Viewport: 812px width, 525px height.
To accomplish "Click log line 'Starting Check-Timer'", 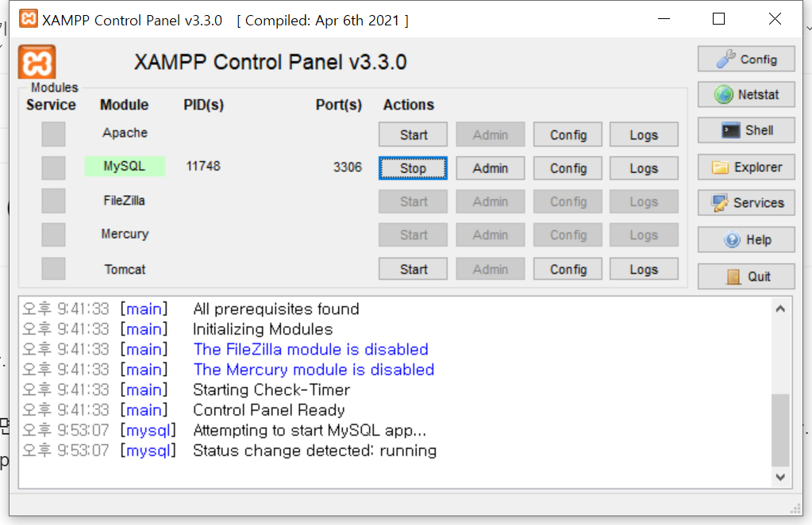I will coord(271,389).
